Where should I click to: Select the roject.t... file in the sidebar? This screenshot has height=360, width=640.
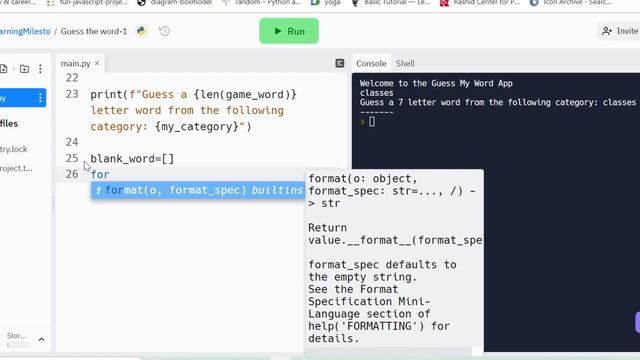16,168
